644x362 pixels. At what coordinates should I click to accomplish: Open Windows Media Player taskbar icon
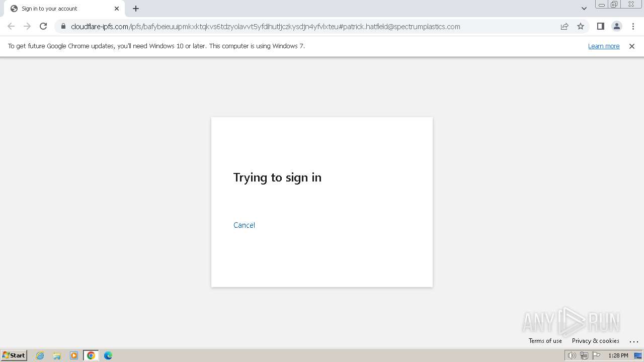pyautogui.click(x=74, y=355)
